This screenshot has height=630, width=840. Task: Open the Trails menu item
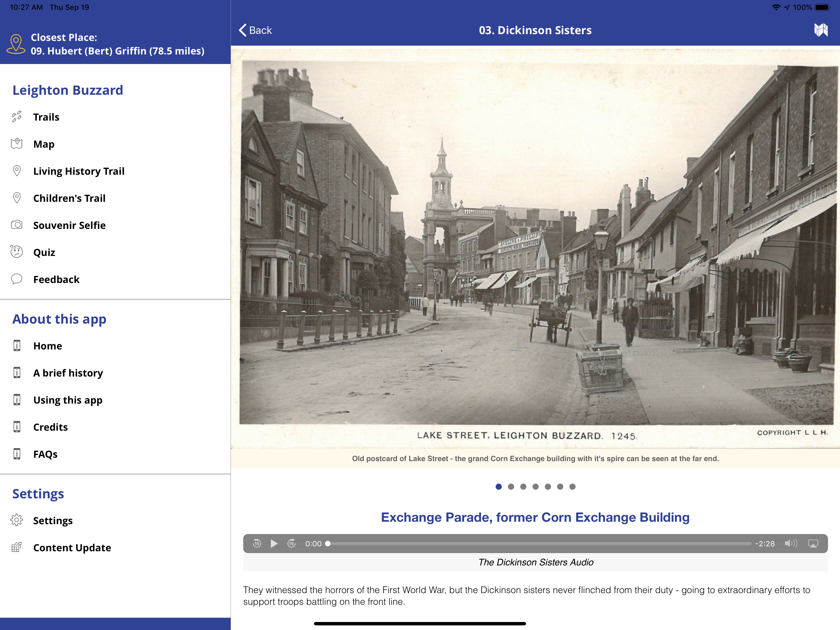[x=46, y=117]
